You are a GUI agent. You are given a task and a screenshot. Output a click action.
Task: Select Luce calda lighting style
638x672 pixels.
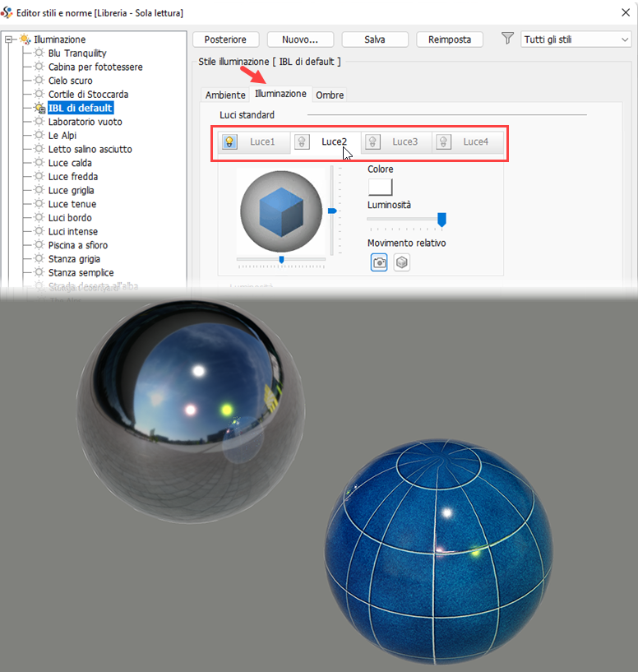[70, 163]
